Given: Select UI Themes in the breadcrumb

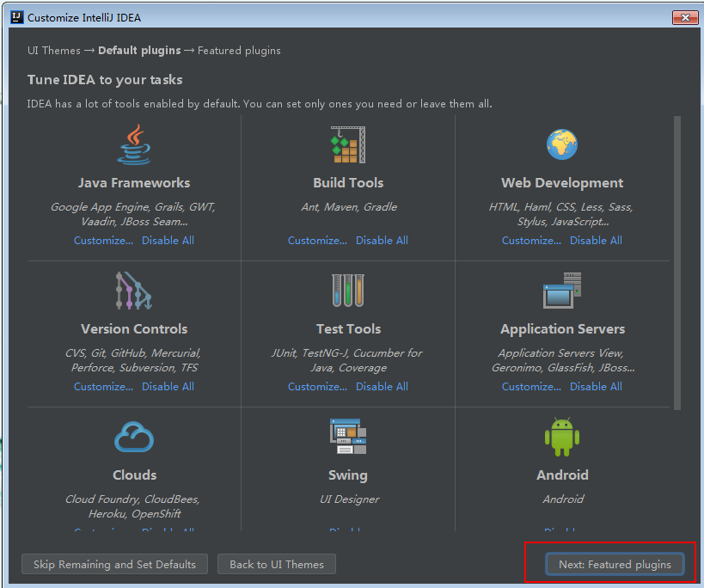Looking at the screenshot, I should pos(54,50).
